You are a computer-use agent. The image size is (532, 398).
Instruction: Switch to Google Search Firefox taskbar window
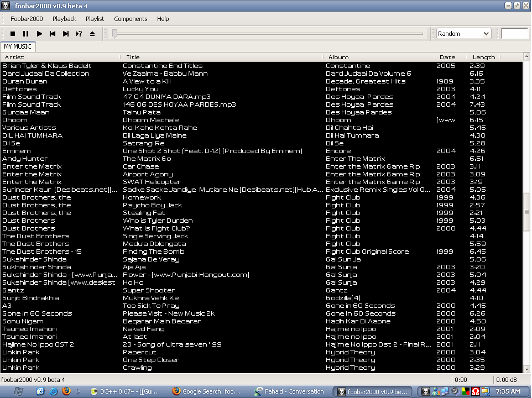pos(207,391)
